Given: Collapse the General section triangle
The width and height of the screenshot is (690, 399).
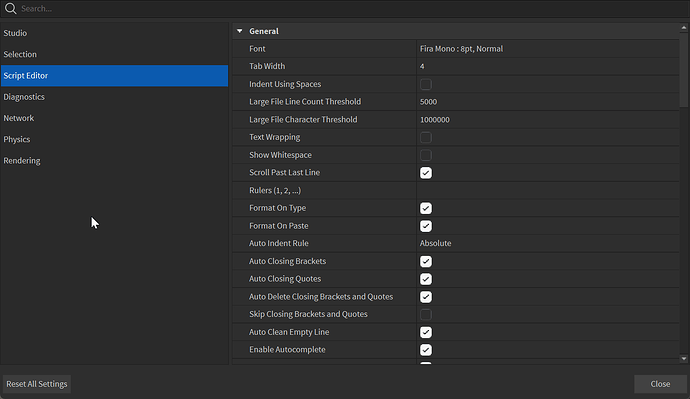Looking at the screenshot, I should 240,31.
